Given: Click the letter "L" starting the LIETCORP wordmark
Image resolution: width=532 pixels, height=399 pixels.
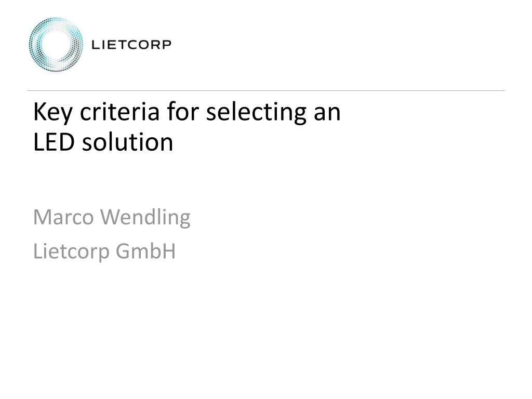Looking at the screenshot, I should coord(96,45).
